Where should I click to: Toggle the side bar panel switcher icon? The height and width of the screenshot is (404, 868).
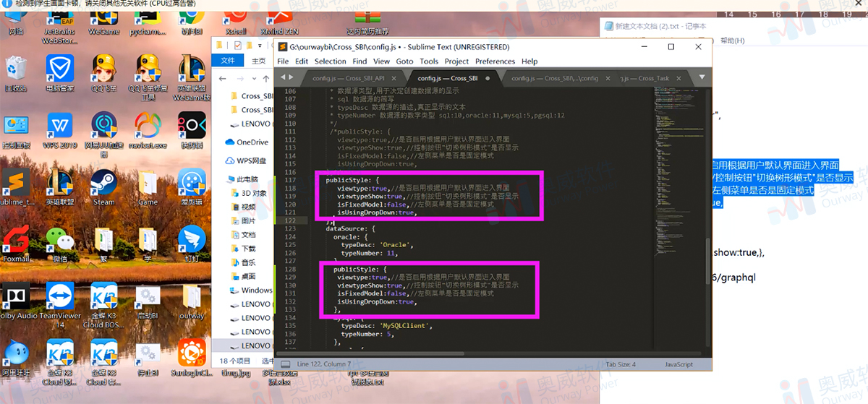pyautogui.click(x=285, y=364)
